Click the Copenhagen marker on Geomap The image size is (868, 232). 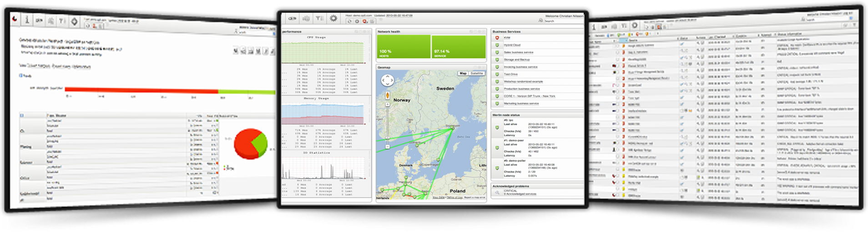(x=439, y=159)
